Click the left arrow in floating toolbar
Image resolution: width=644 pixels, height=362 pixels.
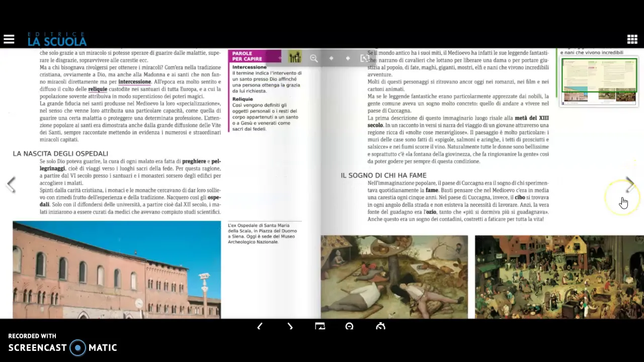(x=331, y=58)
